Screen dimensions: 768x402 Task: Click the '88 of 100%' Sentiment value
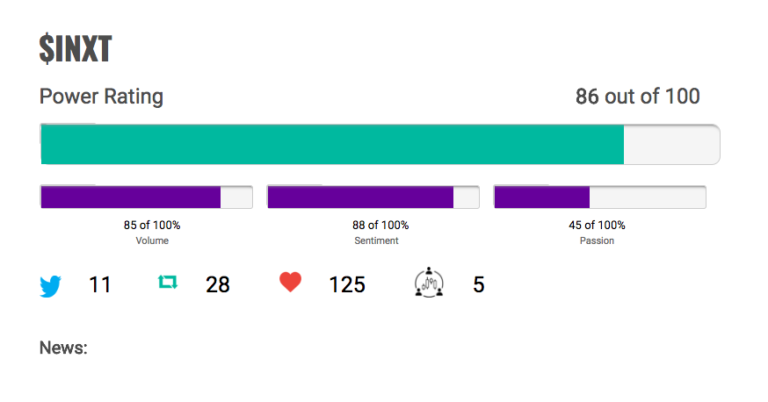tap(380, 225)
